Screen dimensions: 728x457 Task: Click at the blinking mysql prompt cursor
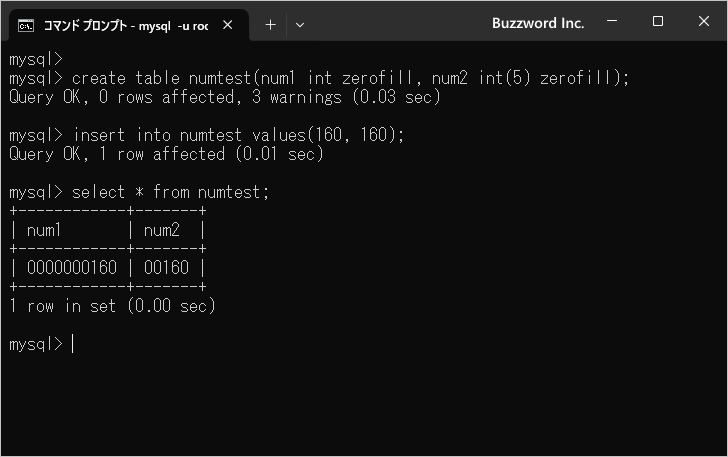coord(72,344)
